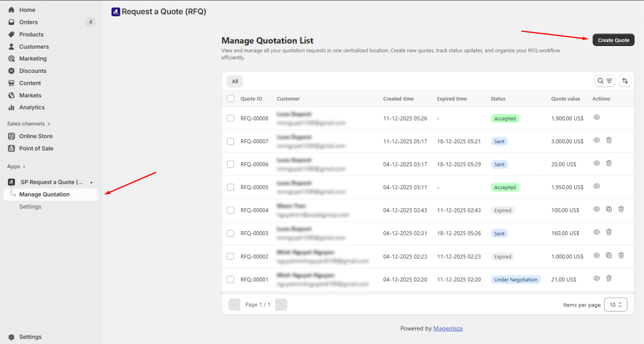The image size is (644, 344).
Task: View quote RFQ-00003 with eye icon
Action: (x=597, y=232)
